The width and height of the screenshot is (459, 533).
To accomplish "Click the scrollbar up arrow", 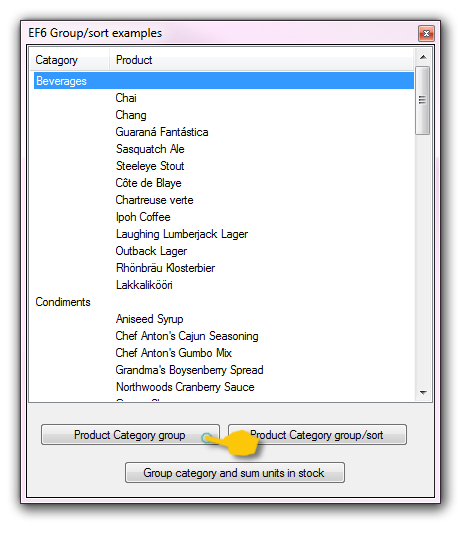I will (x=423, y=57).
